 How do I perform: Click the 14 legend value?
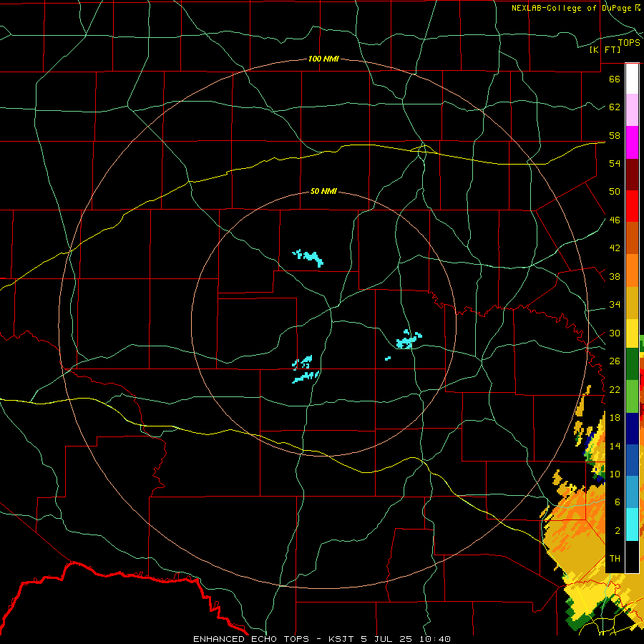(x=615, y=446)
